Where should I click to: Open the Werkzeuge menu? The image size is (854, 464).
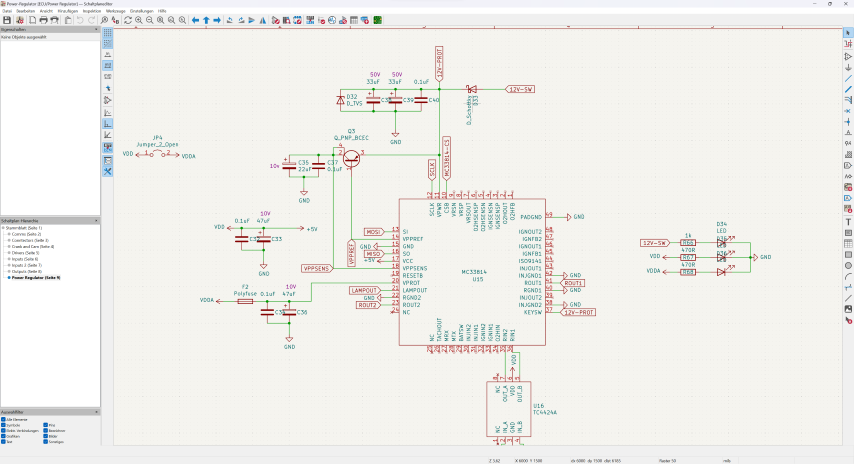pos(115,11)
